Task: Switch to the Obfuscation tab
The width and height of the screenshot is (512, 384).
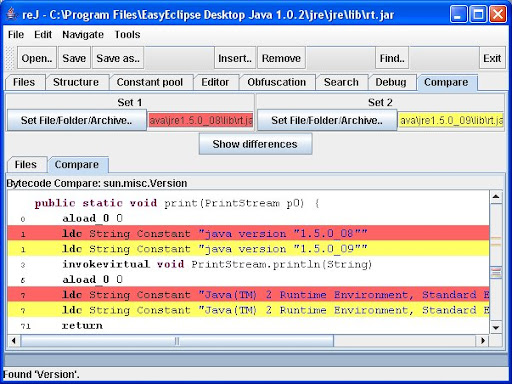Action: pos(277,82)
